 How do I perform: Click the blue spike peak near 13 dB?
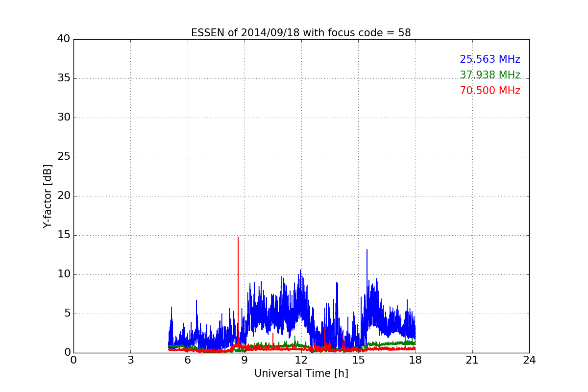pos(367,250)
